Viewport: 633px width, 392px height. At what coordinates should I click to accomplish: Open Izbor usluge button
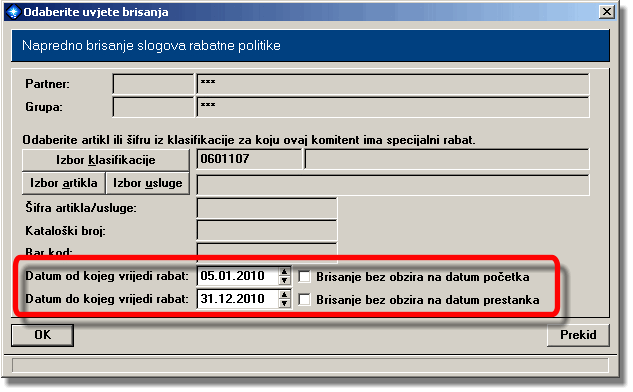tap(148, 183)
